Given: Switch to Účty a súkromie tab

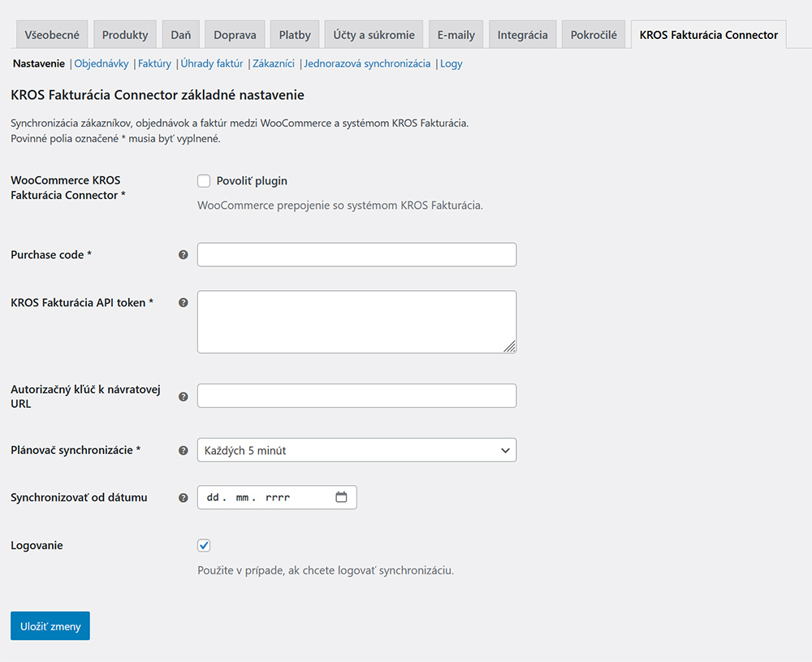Looking at the screenshot, I should (x=374, y=35).
